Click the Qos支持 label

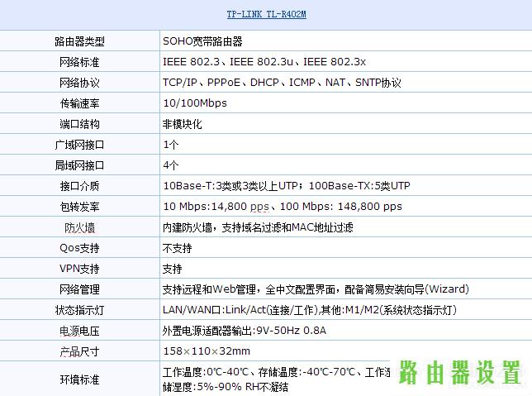(x=79, y=248)
